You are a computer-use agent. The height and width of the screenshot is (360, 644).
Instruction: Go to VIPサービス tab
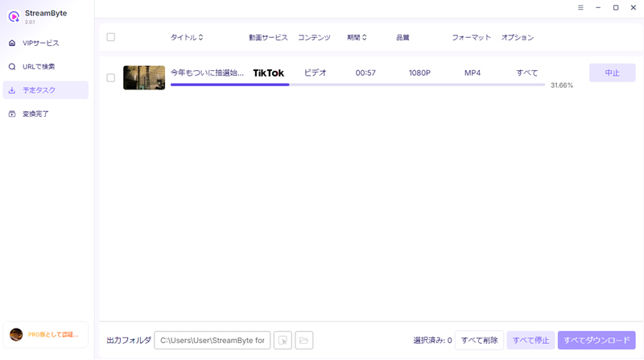click(46, 43)
